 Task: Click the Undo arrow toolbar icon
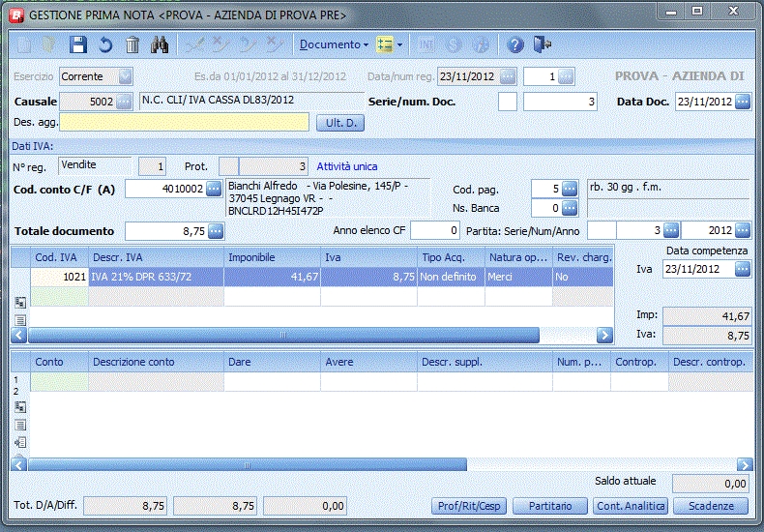click(105, 45)
